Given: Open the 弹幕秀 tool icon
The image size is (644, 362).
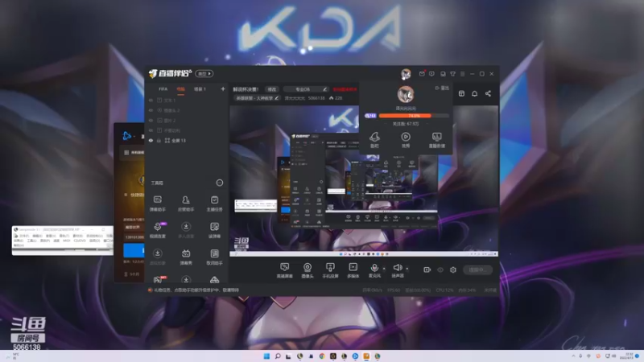Looking at the screenshot, I should tap(186, 257).
